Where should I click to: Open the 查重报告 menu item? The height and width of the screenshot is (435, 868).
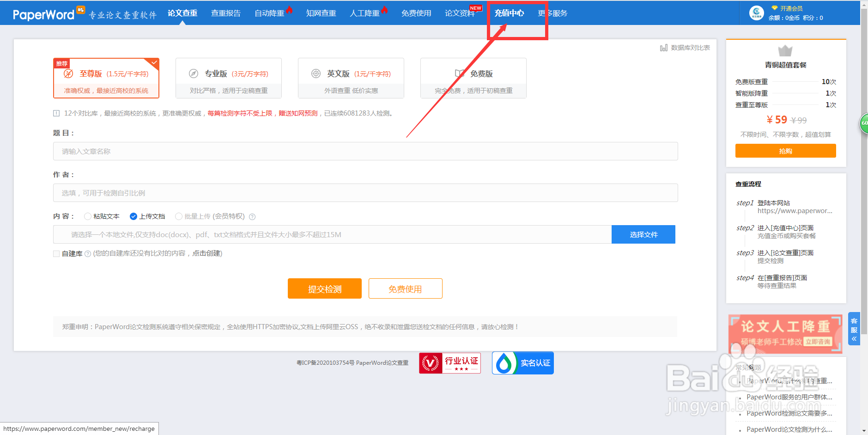(x=226, y=13)
